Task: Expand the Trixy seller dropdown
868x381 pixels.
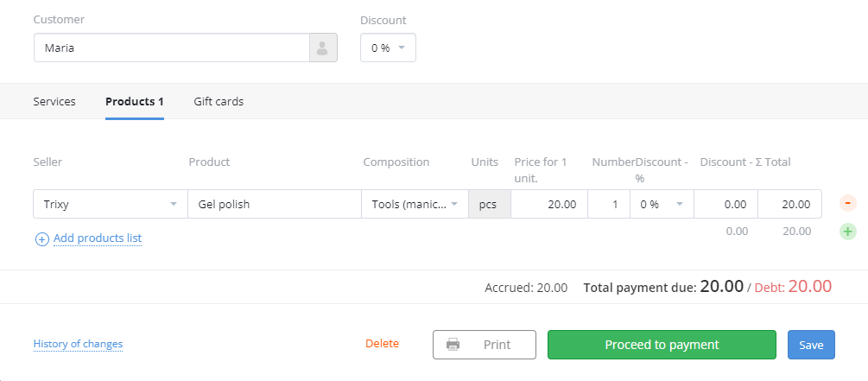Action: coord(111,204)
